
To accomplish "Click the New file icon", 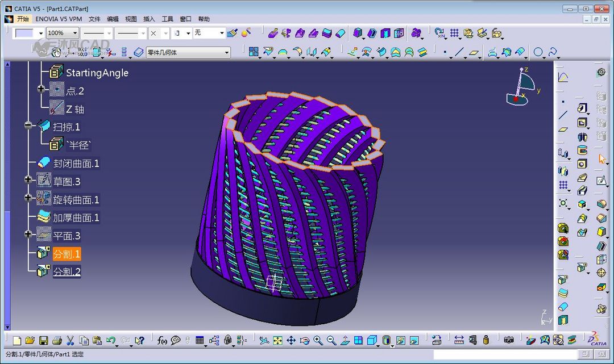I will coord(16,341).
